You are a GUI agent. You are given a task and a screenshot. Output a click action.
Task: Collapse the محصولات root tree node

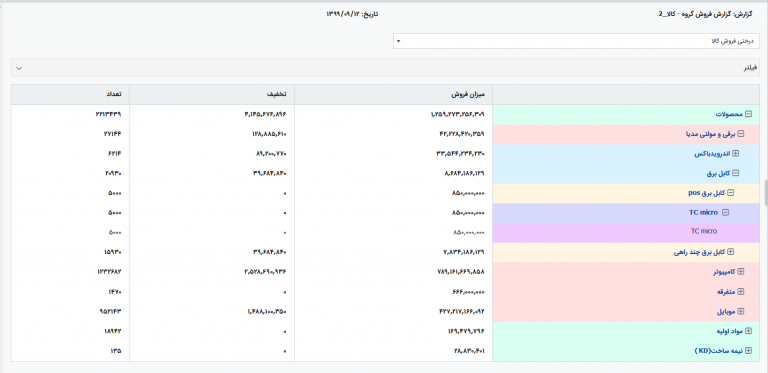(x=748, y=114)
